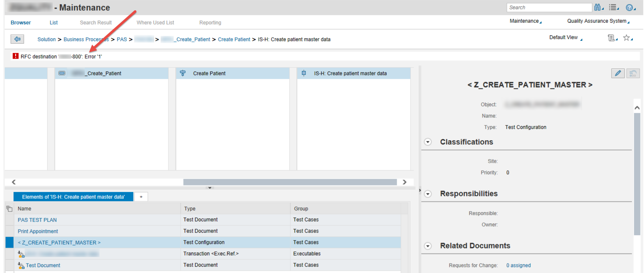
Task: Sort by the Type column header
Action: (x=235, y=209)
